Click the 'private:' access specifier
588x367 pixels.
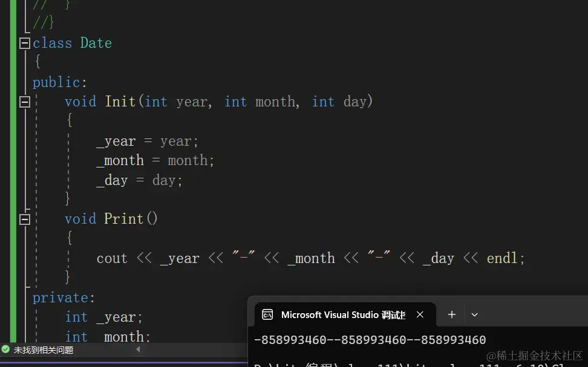64,297
